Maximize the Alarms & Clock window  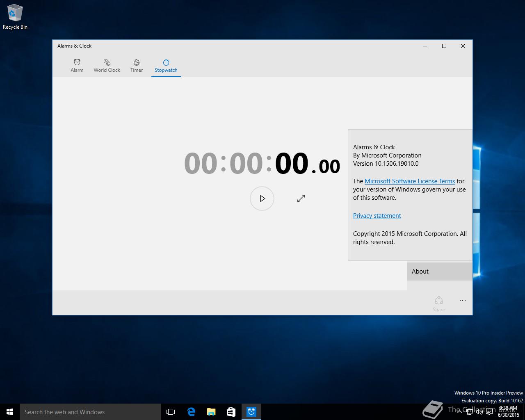(444, 46)
